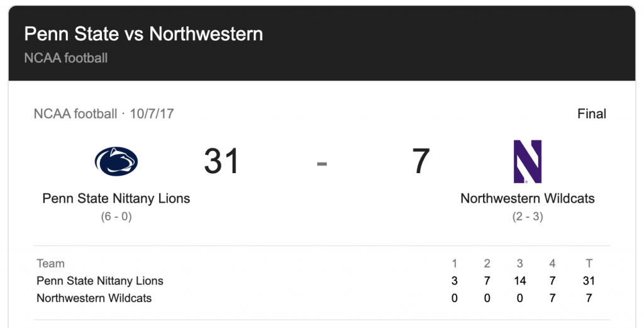Click the Team column header in box score
644x328 pixels.
point(50,263)
